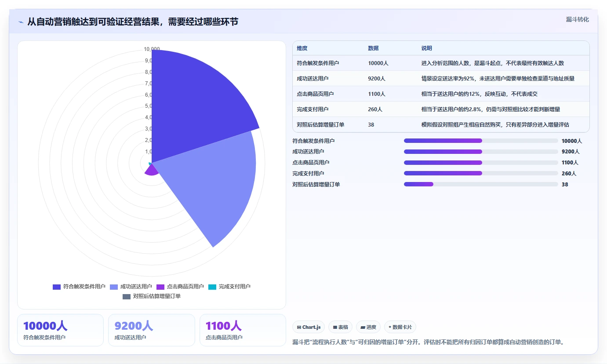This screenshot has width=607, height=364.
Task: Click the Chart.js tag chip
Action: pyautogui.click(x=309, y=327)
